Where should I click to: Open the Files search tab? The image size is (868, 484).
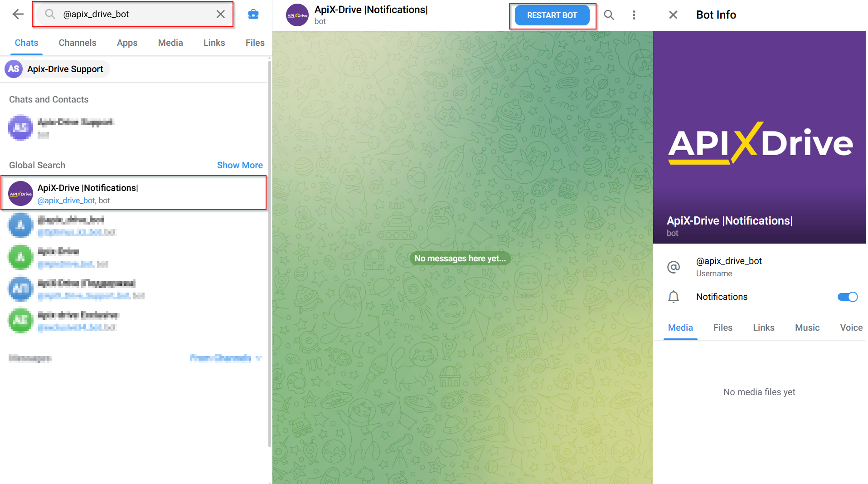coord(255,43)
